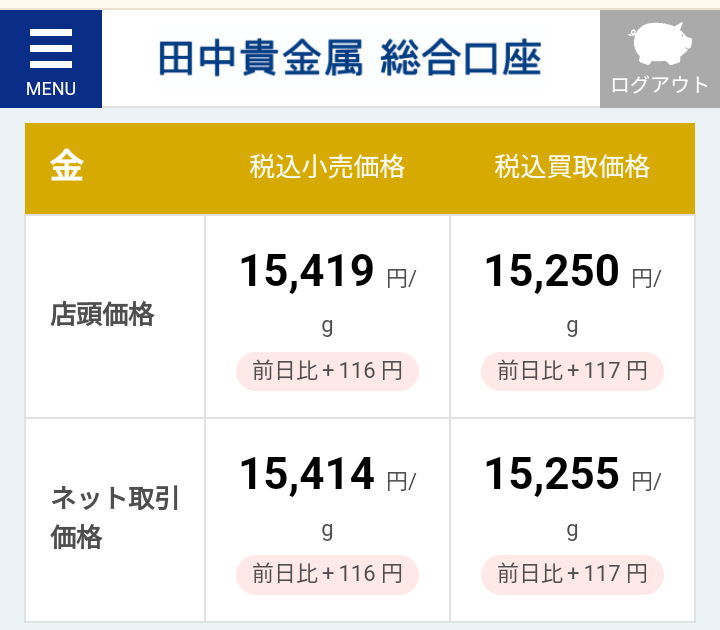
Task: Tap the ログアウト label
Action: [x=660, y=85]
